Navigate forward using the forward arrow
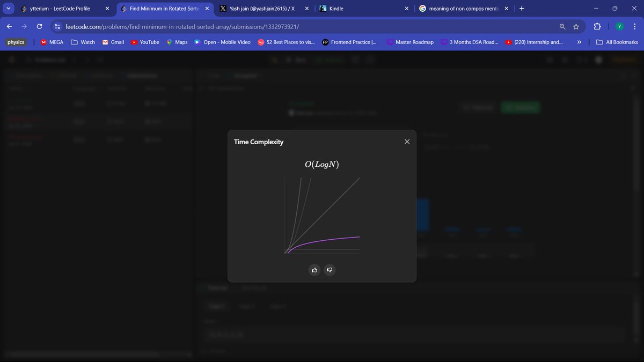644x362 pixels. [x=24, y=26]
